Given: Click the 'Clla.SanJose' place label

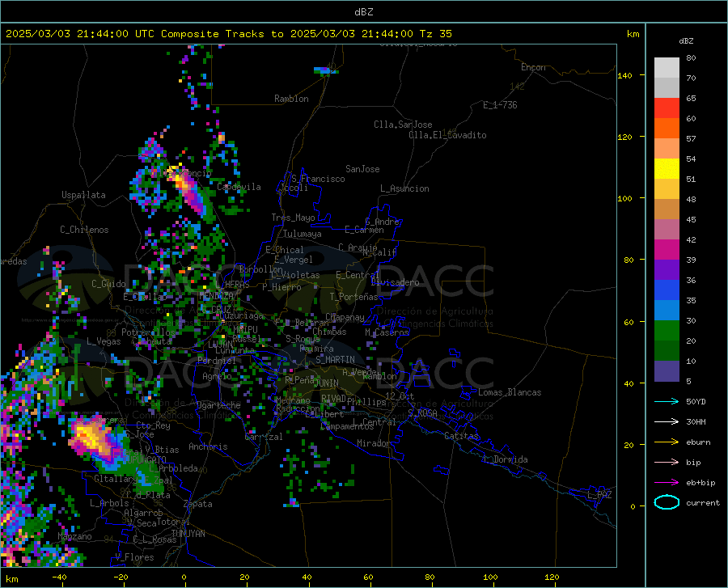Looking at the screenshot, I should [x=403, y=125].
